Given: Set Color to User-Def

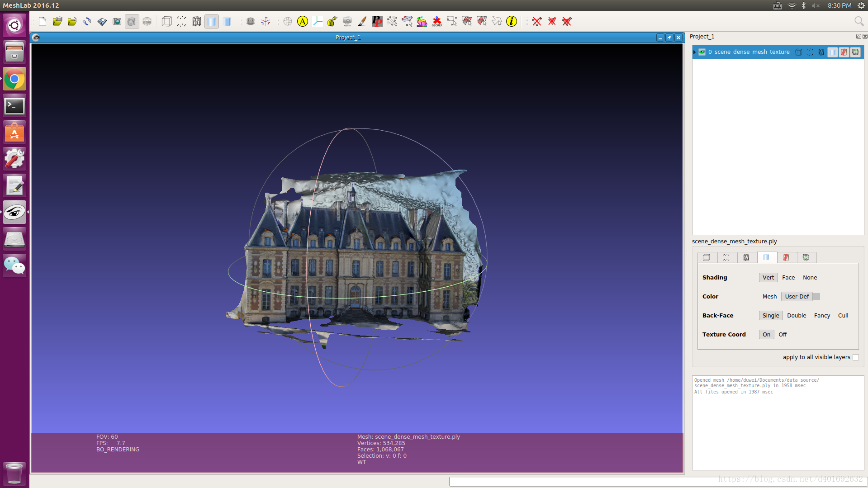Looking at the screenshot, I should tap(797, 297).
